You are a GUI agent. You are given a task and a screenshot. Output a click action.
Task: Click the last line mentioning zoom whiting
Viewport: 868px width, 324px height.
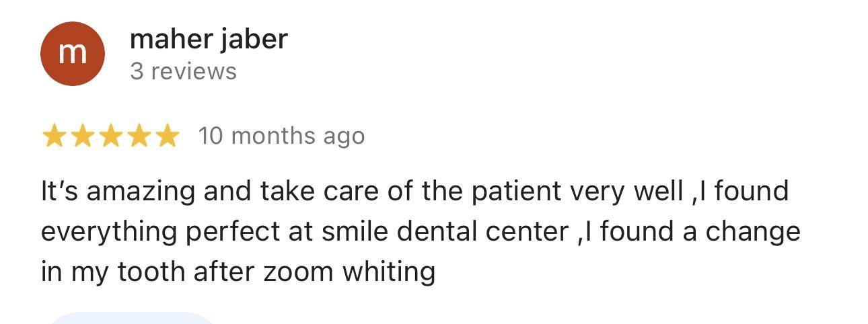click(x=238, y=272)
